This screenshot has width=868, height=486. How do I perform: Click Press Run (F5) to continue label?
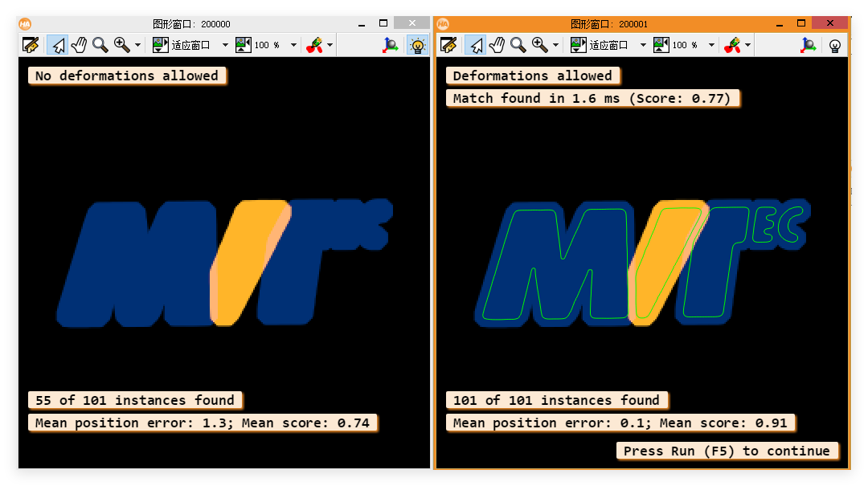pos(727,451)
